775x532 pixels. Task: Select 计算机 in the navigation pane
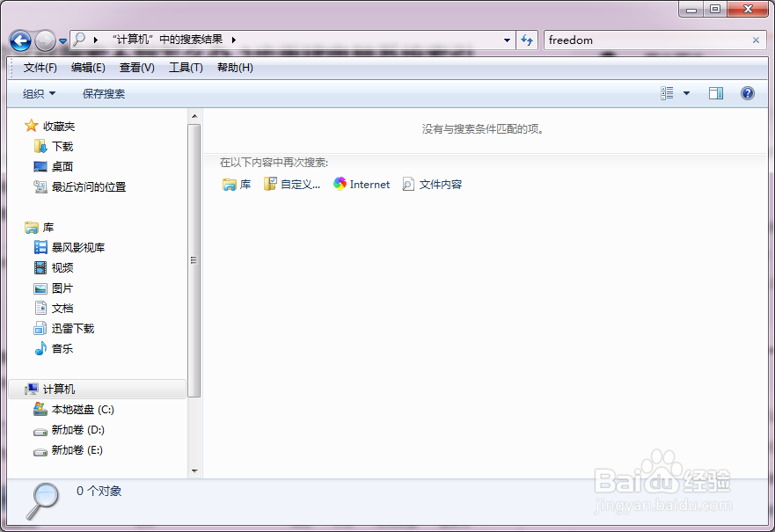point(98,390)
